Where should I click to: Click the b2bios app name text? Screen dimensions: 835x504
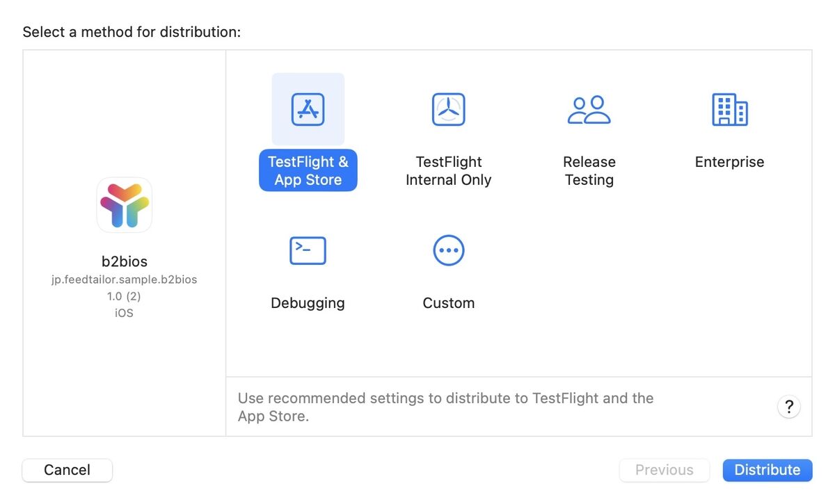click(125, 261)
